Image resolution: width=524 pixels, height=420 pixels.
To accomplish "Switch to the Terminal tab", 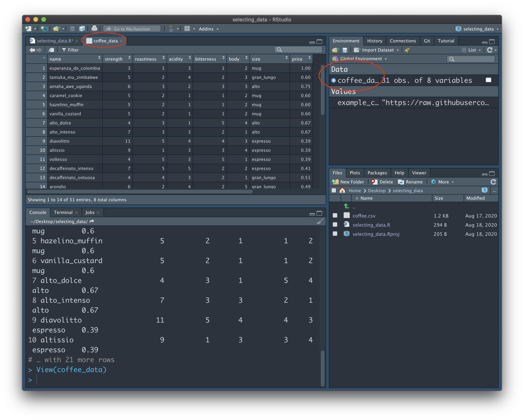I will [x=63, y=212].
